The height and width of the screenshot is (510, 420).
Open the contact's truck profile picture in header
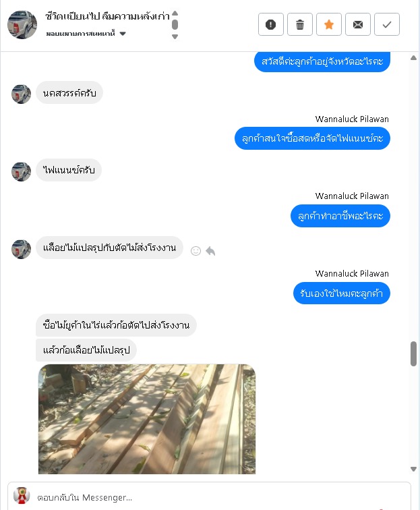pos(22,25)
